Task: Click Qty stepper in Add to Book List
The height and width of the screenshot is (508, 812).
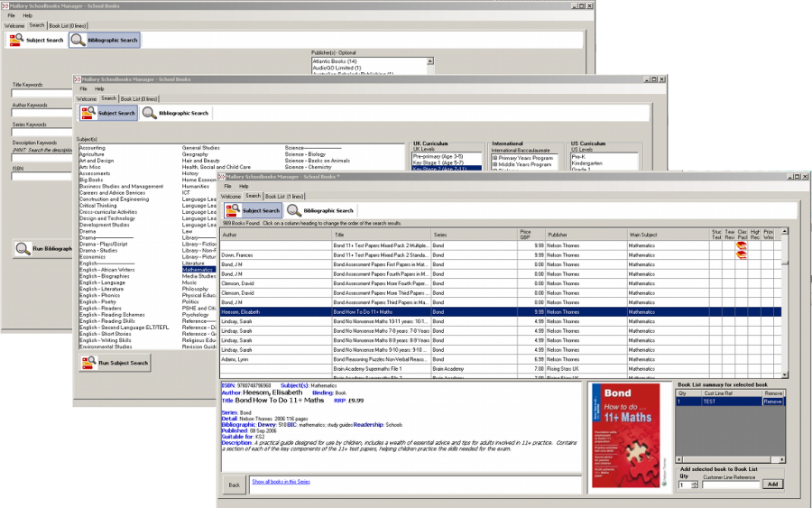Action: 695,485
